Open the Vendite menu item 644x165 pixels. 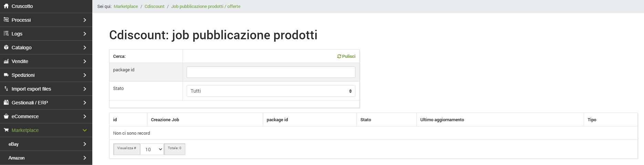pyautogui.click(x=20, y=61)
